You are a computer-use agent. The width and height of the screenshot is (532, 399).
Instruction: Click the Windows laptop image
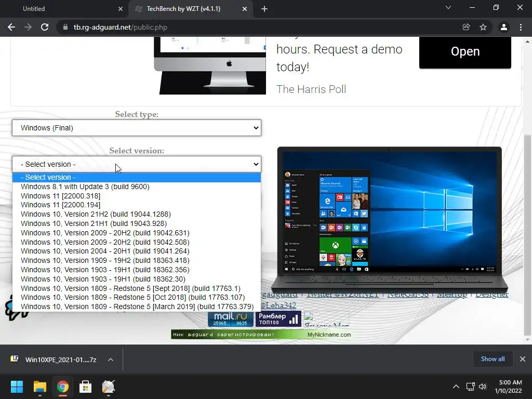pyautogui.click(x=390, y=219)
